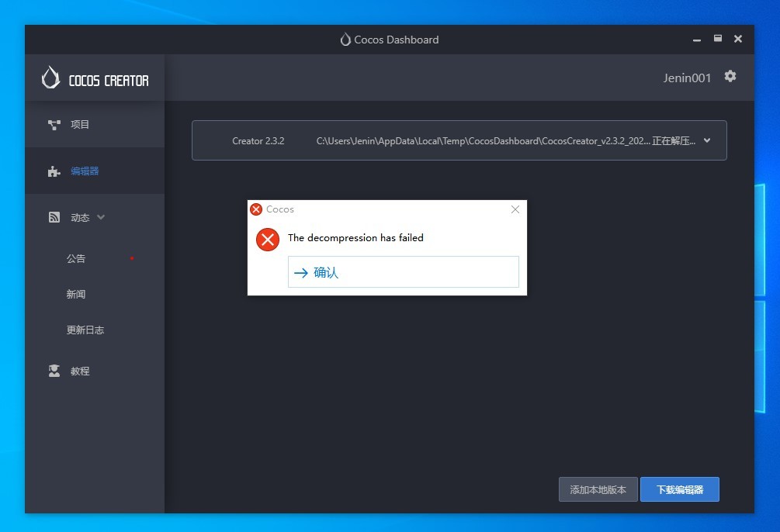Click the 添加本地版本 button

[598, 490]
